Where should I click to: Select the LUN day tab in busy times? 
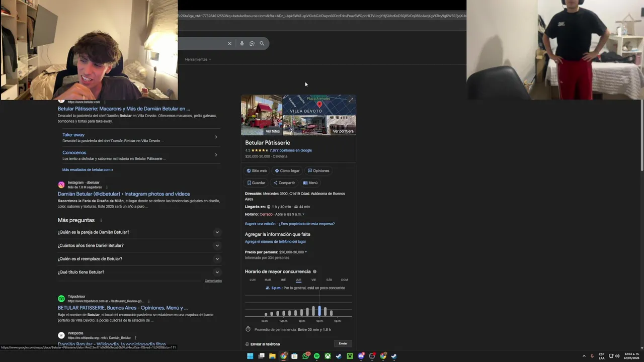coord(253,280)
